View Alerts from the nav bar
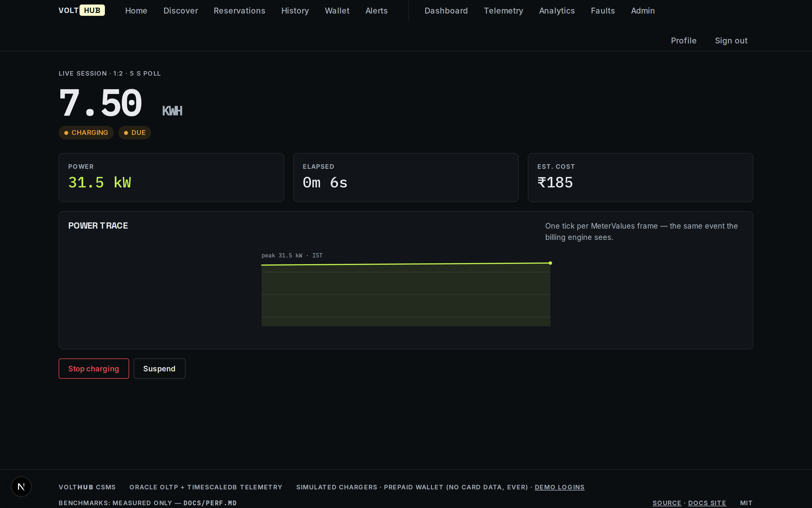Screen dimensions: 812x508 [x=376, y=11]
